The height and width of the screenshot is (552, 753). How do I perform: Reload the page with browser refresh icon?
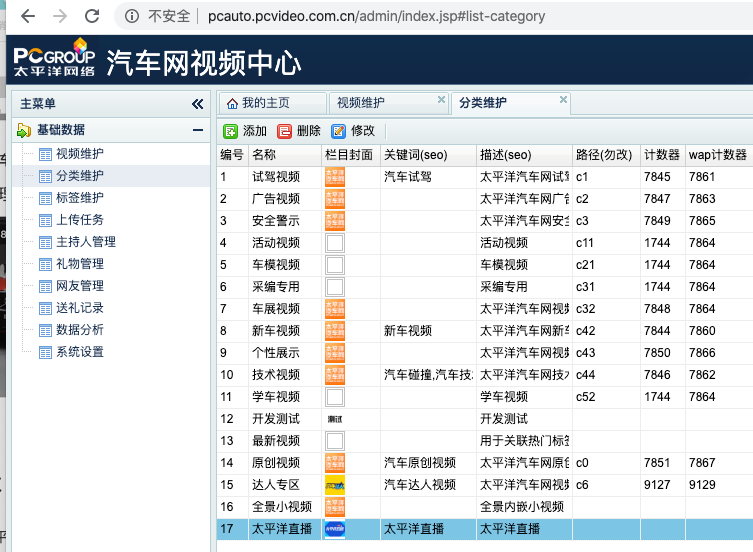(92, 16)
